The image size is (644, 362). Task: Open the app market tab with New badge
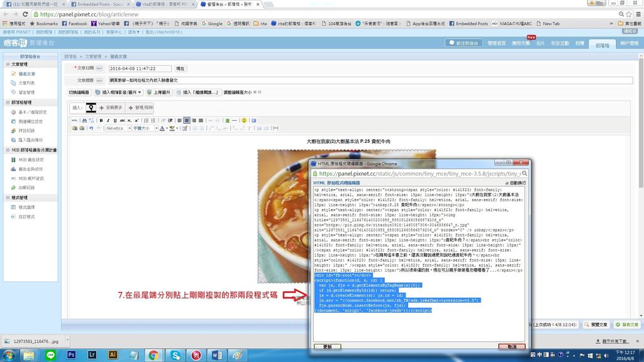click(x=520, y=43)
